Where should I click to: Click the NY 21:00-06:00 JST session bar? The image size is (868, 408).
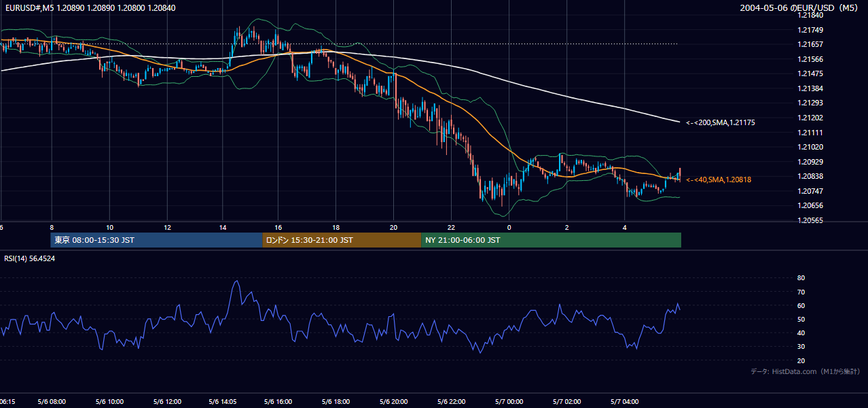(551, 240)
